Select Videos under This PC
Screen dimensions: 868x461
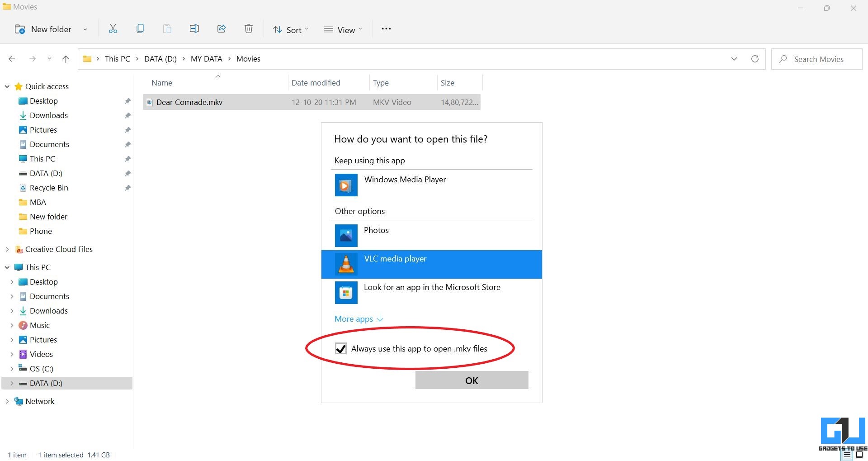point(41,354)
